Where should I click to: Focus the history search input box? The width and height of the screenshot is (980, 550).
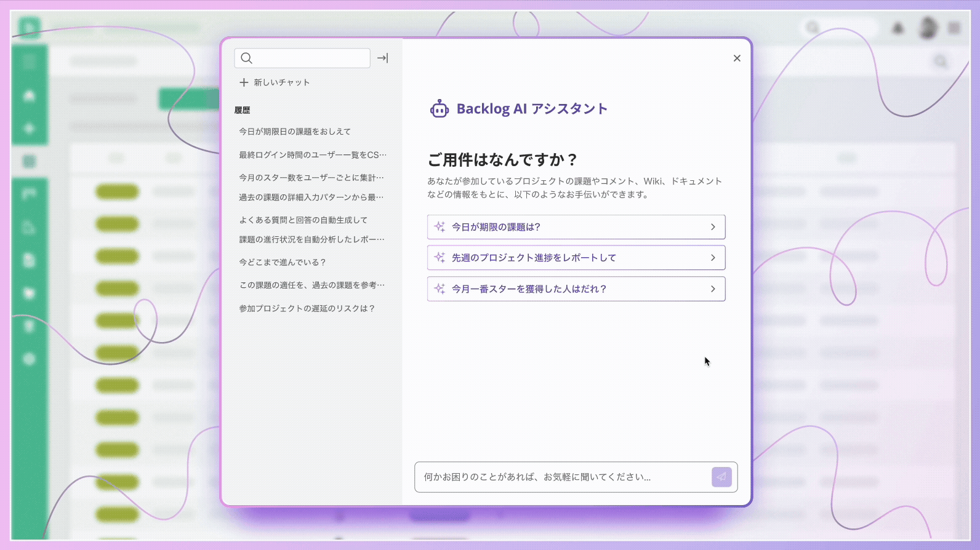(302, 58)
